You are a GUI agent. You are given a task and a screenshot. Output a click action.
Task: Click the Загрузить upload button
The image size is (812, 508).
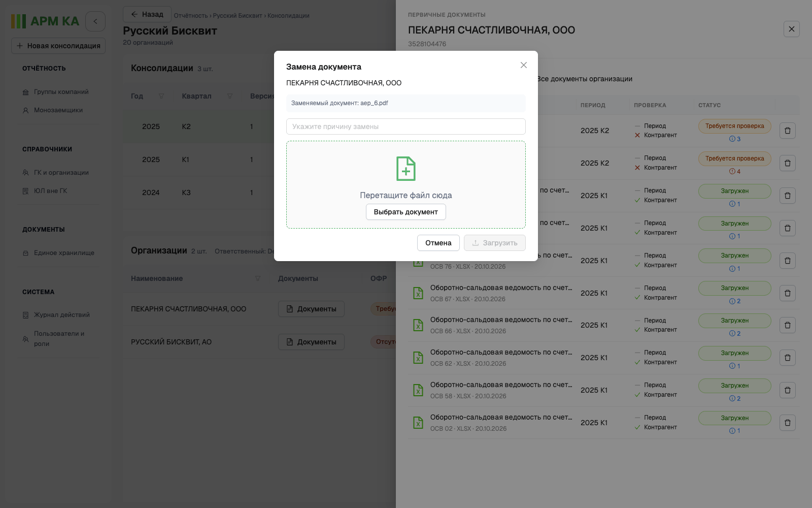click(495, 243)
